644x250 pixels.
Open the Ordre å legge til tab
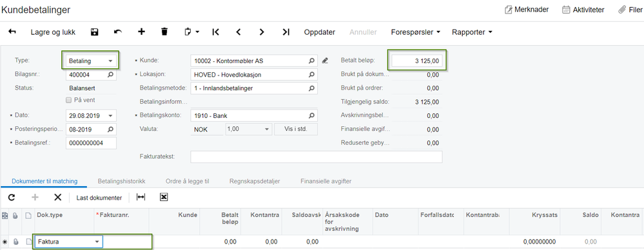pyautogui.click(x=188, y=181)
